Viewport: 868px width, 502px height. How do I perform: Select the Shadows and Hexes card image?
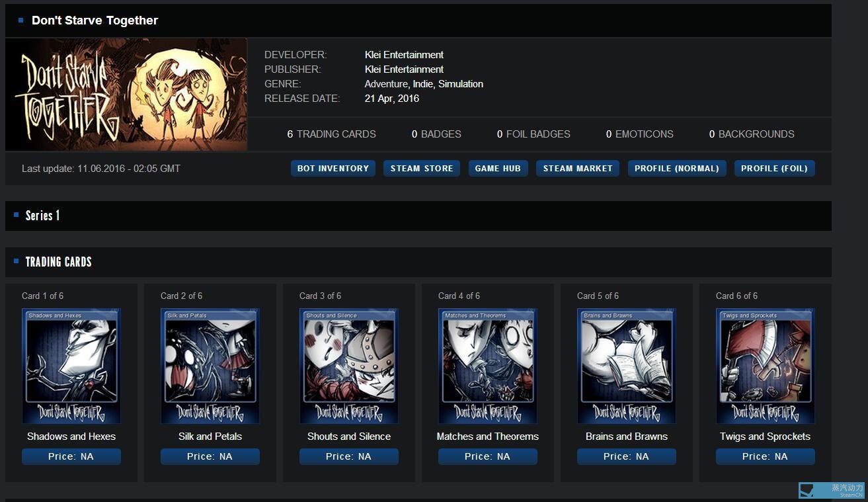71,366
